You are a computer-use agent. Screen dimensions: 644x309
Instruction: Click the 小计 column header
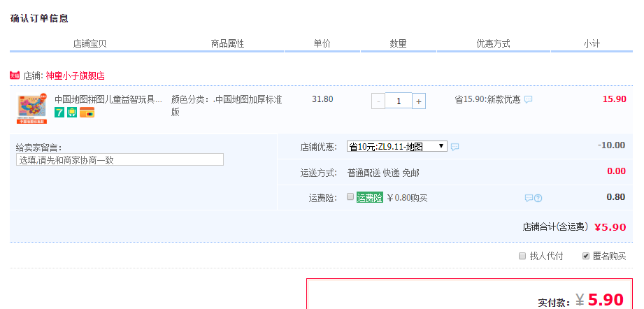[x=592, y=43]
